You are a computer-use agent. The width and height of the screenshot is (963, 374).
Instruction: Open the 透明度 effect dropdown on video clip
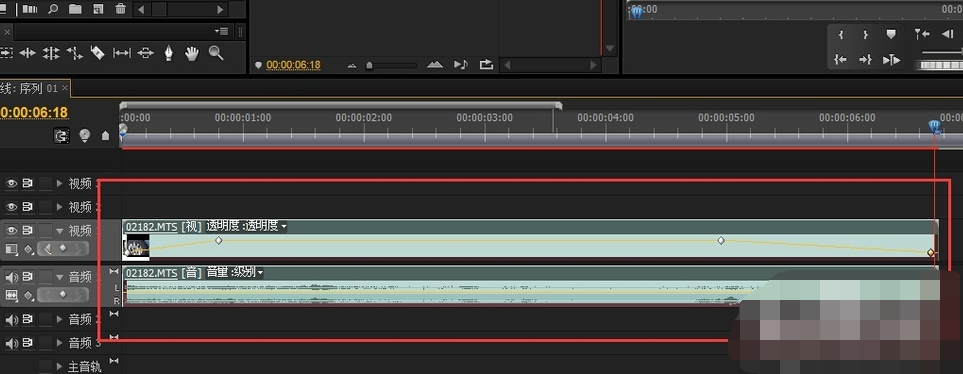[x=246, y=226]
